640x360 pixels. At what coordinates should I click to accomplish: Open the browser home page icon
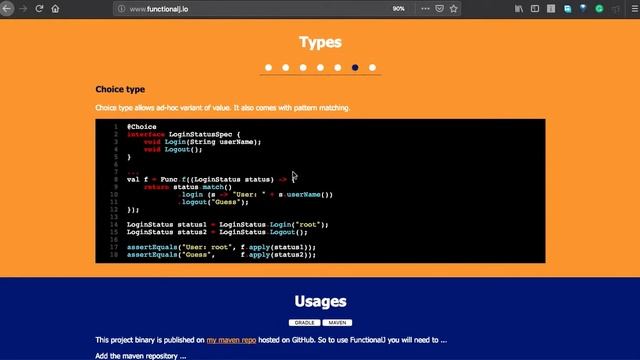(55, 9)
